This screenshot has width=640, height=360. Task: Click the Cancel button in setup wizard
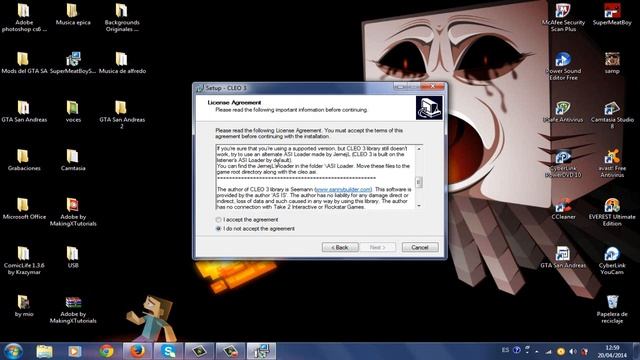420,247
